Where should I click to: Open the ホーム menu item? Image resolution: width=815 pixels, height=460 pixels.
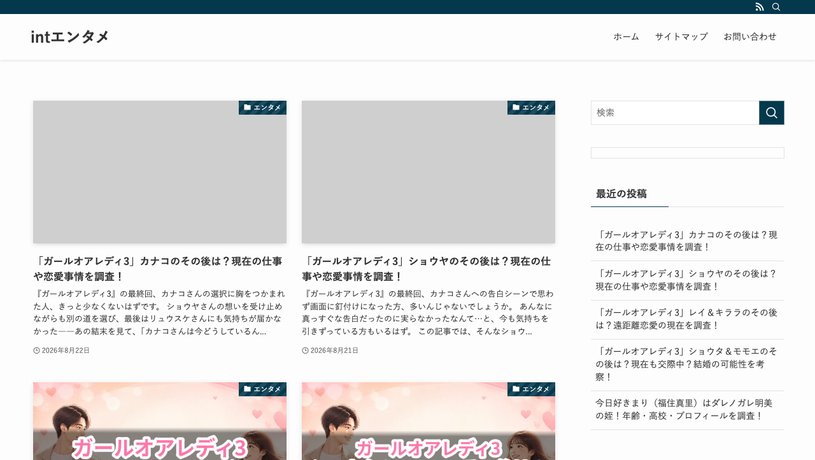tap(626, 36)
